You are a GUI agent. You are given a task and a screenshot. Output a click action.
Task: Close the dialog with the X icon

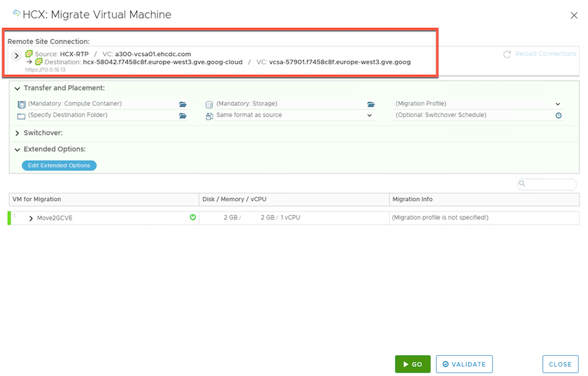pos(574,15)
